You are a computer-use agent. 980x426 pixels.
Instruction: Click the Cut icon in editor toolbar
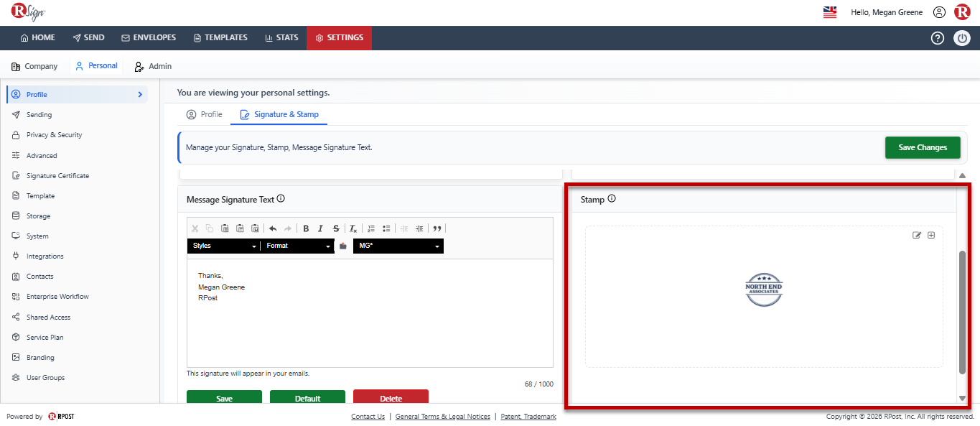[195, 228]
